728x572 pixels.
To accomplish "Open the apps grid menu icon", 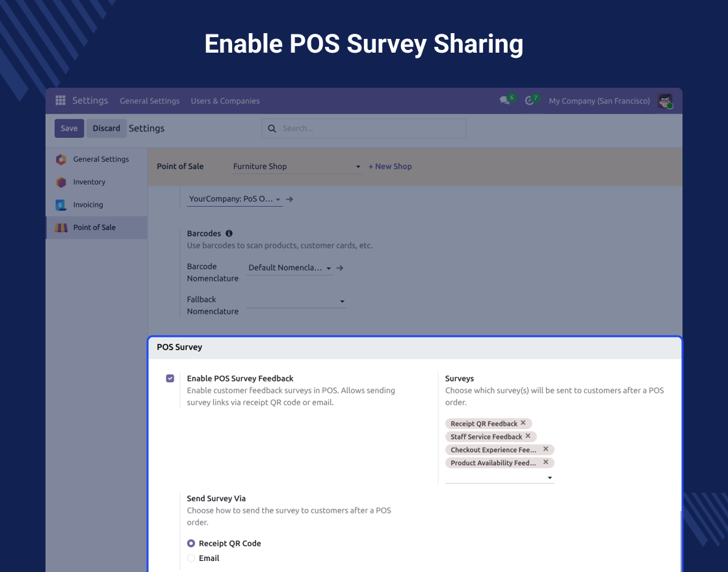I will [x=60, y=101].
